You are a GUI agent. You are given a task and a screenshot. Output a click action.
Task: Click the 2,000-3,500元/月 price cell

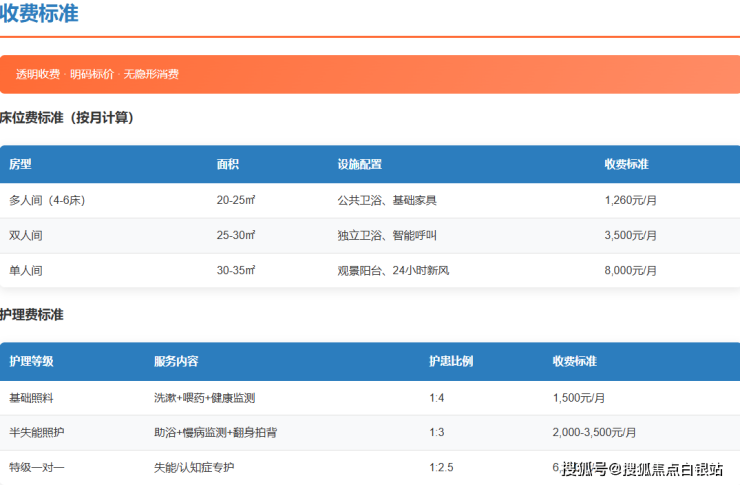point(594,432)
